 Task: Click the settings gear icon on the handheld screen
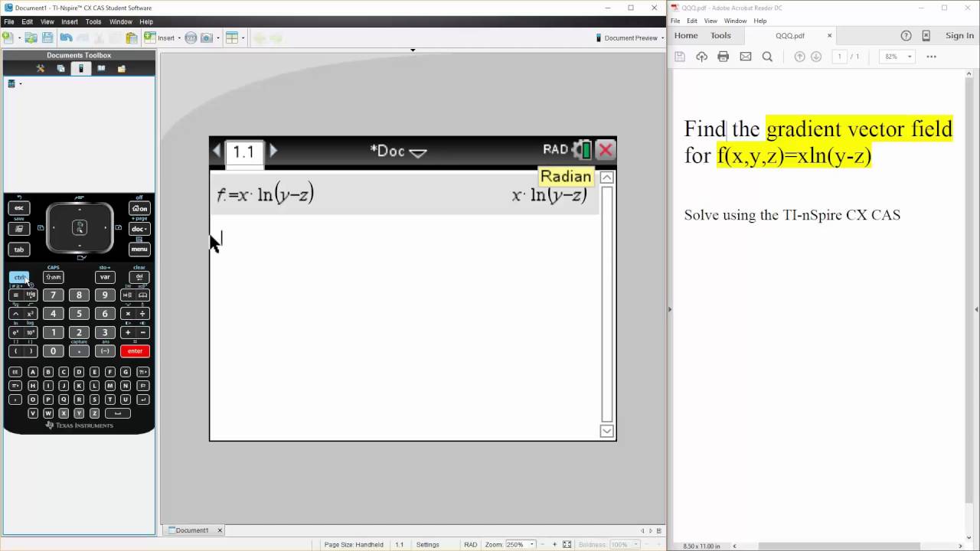(582, 150)
